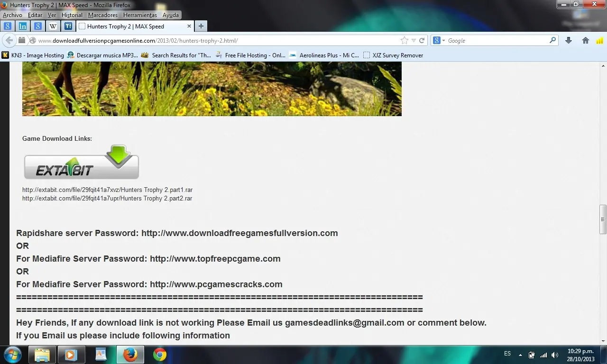Open the document editor taskbar icon

click(x=101, y=355)
